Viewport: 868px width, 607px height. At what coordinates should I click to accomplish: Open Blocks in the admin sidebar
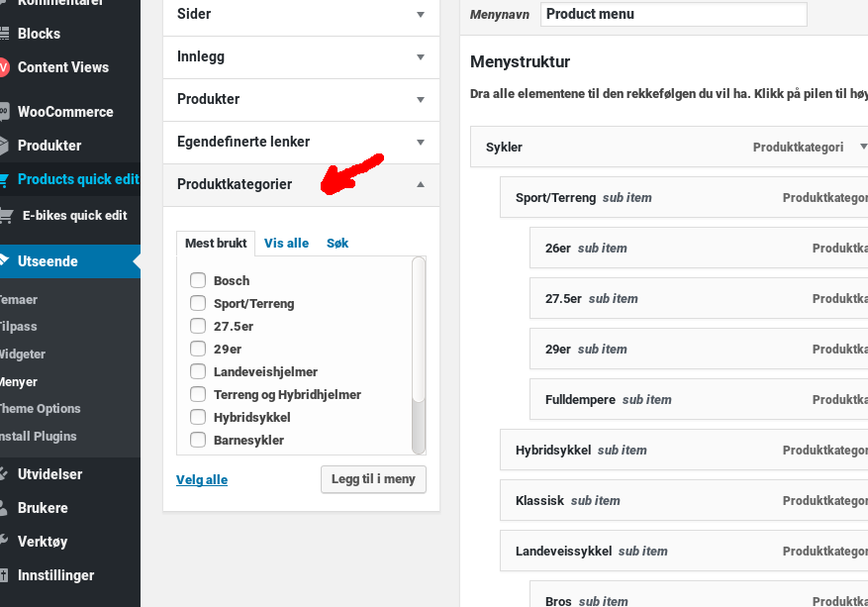pyautogui.click(x=39, y=34)
